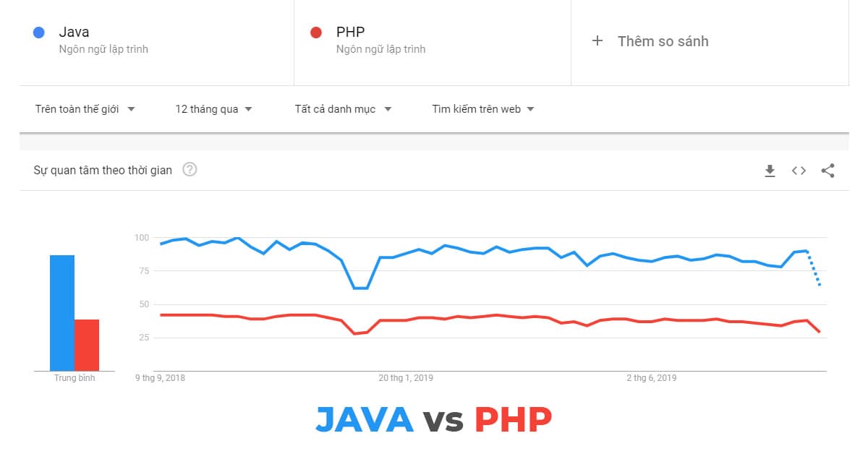Click the help question mark beside 'Sự quan tâm theo thời gian'
Screen dimensions: 868x454
pos(190,170)
